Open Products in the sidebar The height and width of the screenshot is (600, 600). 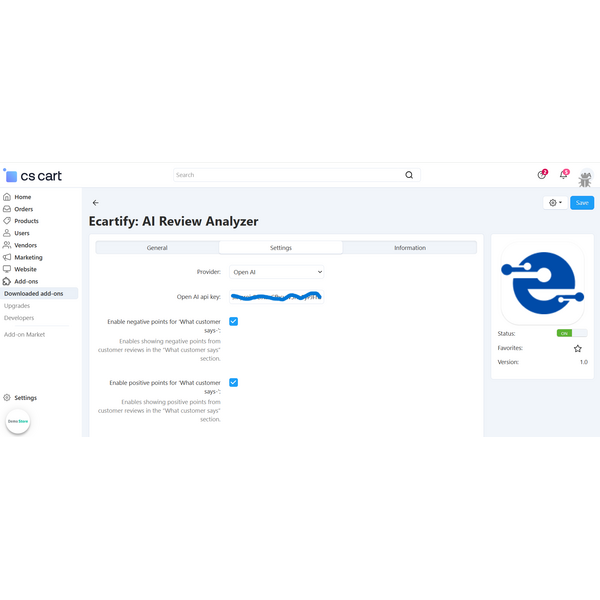pos(26,221)
